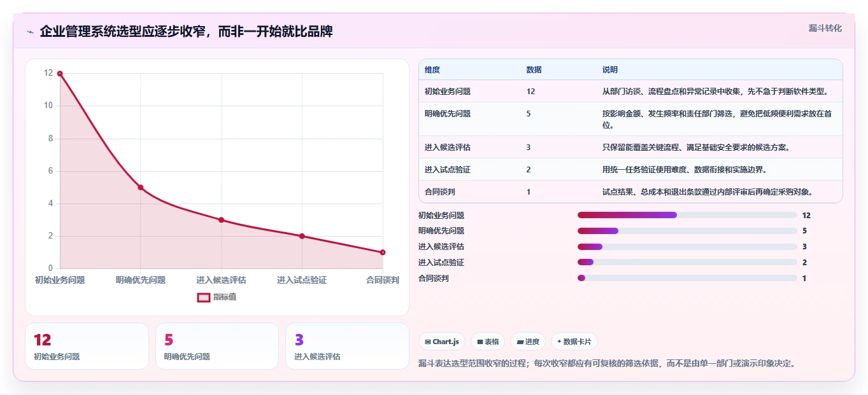This screenshot has height=395, width=868.
Task: Click the 明确优先问题 progress bar
Action: (x=687, y=231)
